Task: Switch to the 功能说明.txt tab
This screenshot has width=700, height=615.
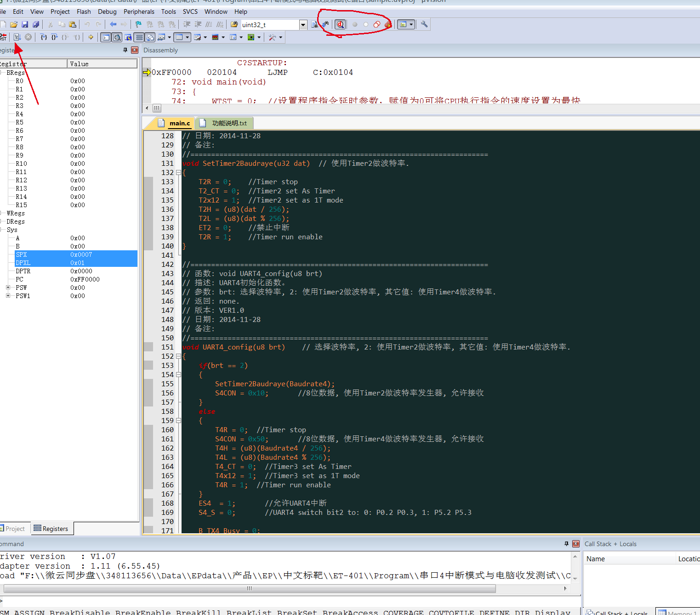Action: click(224, 123)
